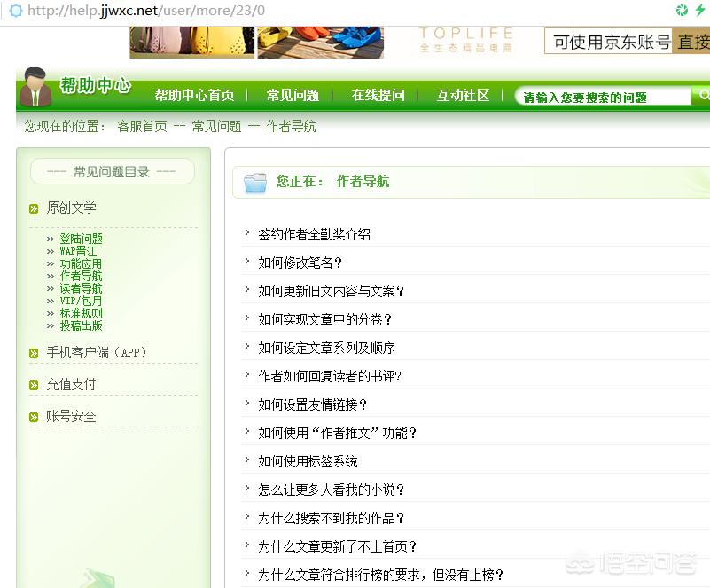
Task: Open 作者导航 sidebar link
Action: coord(81,276)
